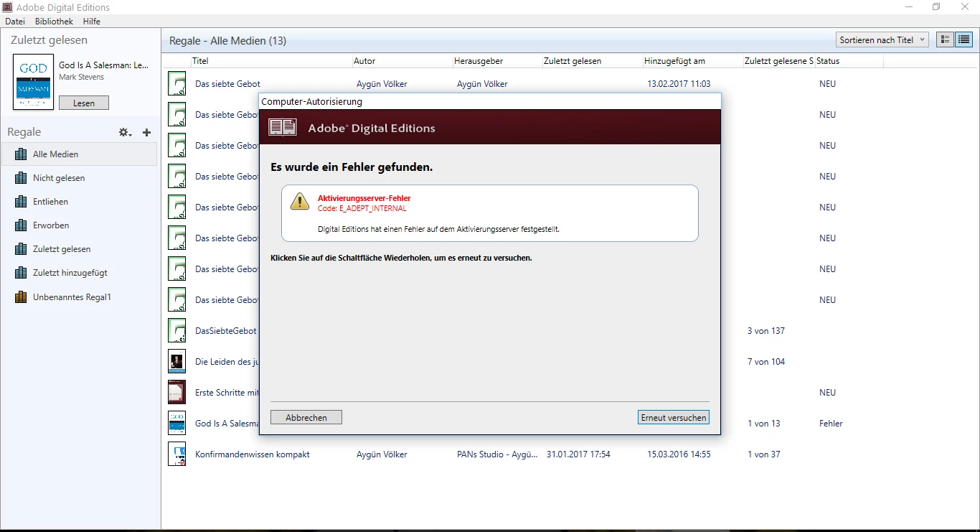Add a new bookshelf with plus icon
The width and height of the screenshot is (980, 532).
(146, 132)
